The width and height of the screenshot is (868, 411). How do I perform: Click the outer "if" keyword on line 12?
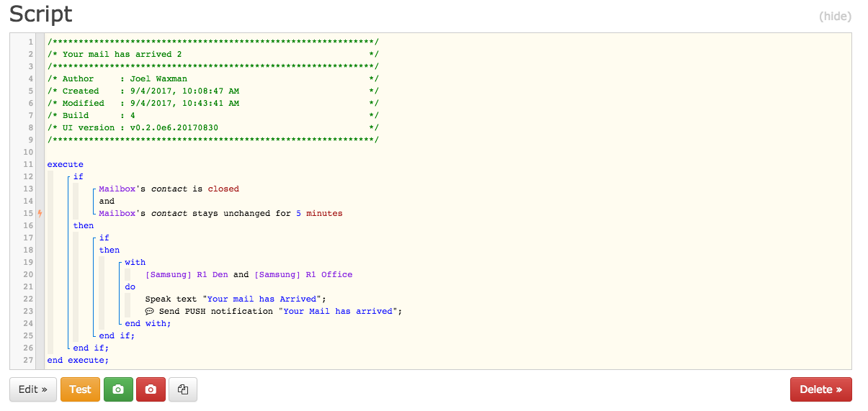[x=79, y=176]
